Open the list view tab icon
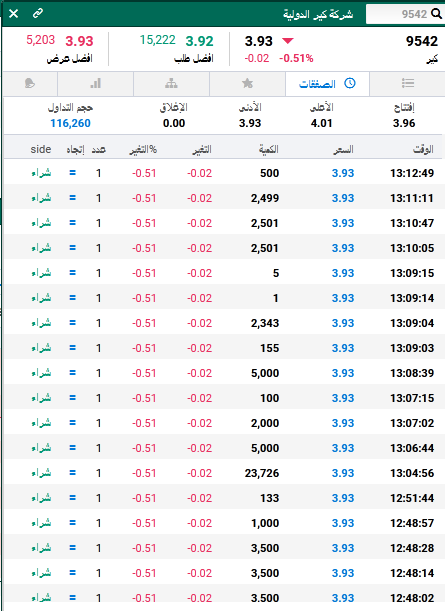Image resolution: width=445 pixels, height=611 pixels. click(x=408, y=83)
